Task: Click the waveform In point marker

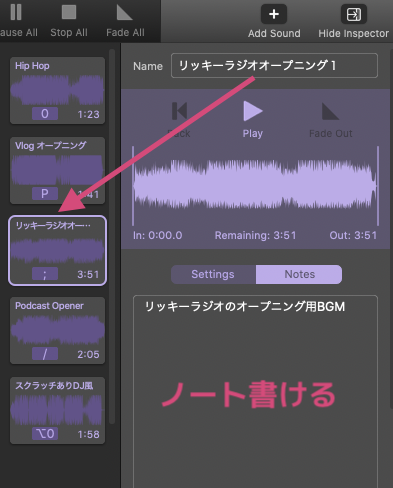Action: pos(133,186)
